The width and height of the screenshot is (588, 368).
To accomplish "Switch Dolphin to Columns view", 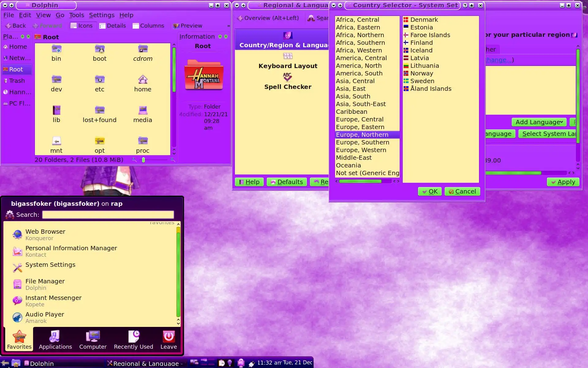I will (148, 26).
